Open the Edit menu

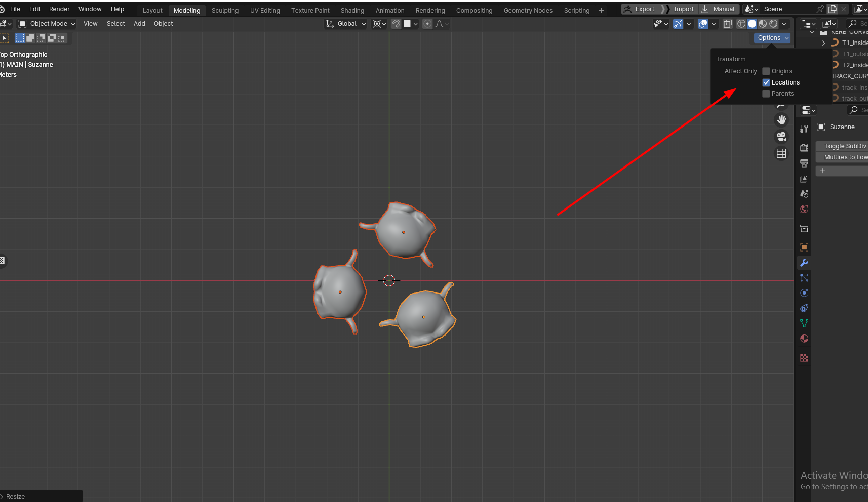(35, 9)
